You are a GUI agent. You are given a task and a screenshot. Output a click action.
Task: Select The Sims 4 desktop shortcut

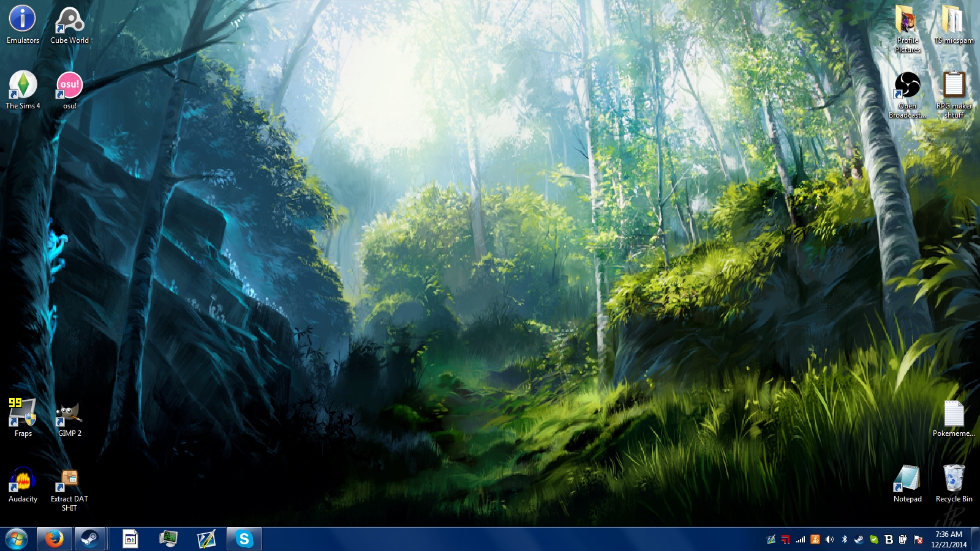click(23, 90)
